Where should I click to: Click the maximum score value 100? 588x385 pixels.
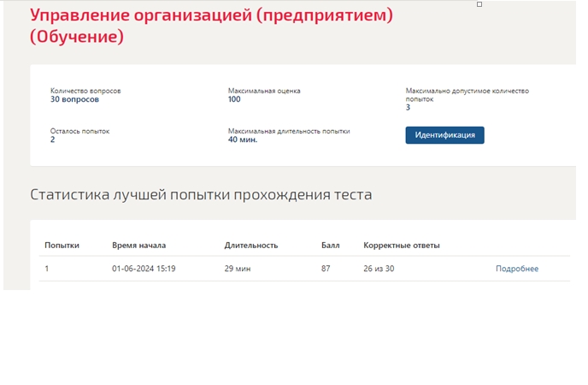[234, 99]
